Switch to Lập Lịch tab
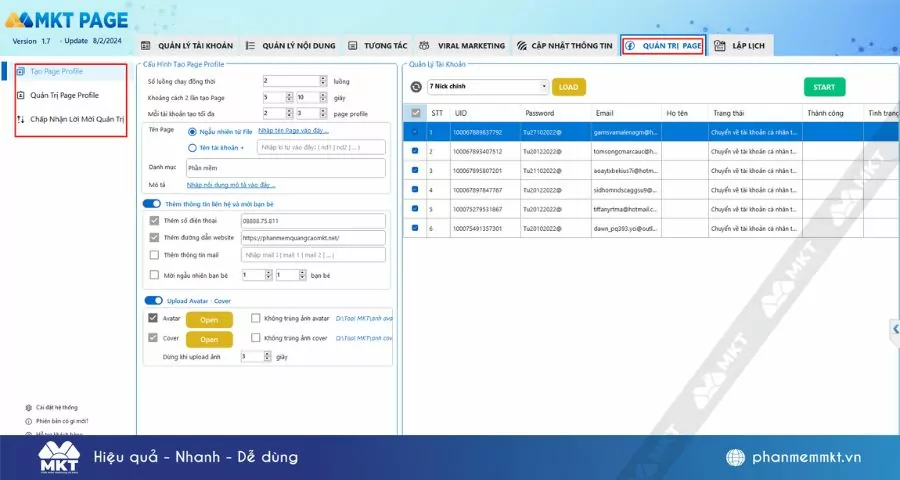The width and height of the screenshot is (900, 480). [x=741, y=45]
